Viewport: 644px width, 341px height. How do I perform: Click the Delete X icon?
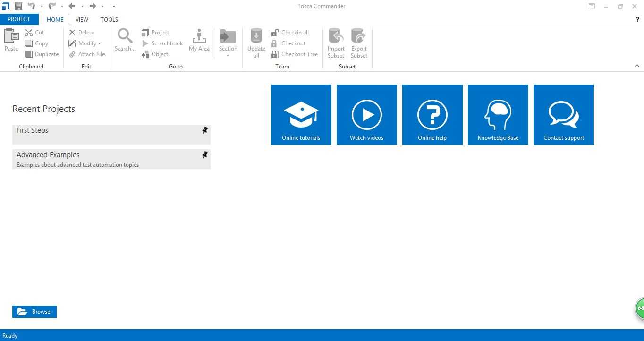point(72,33)
